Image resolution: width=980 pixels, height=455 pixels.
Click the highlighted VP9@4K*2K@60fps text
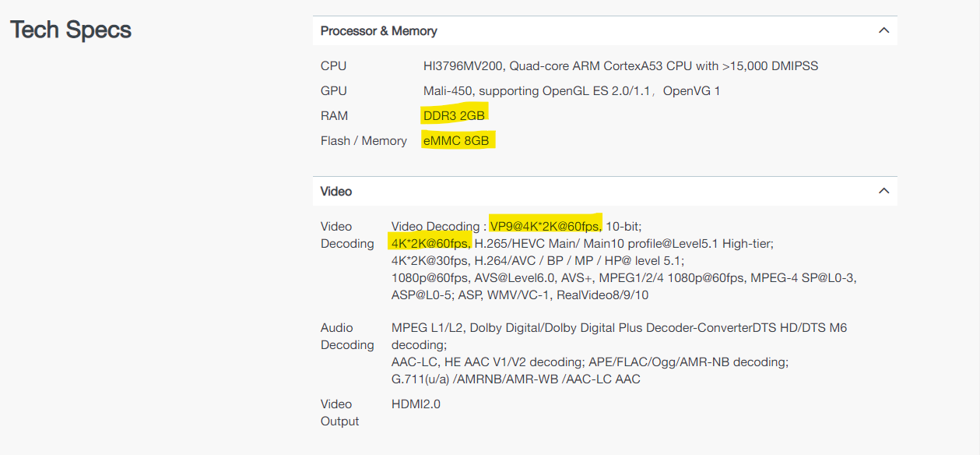545,226
